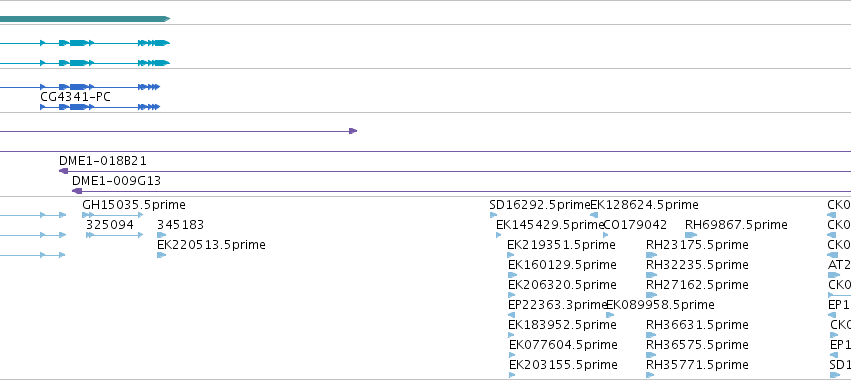Click the RH23175.5prime EST label
This screenshot has height=380, width=851.
pos(697,245)
